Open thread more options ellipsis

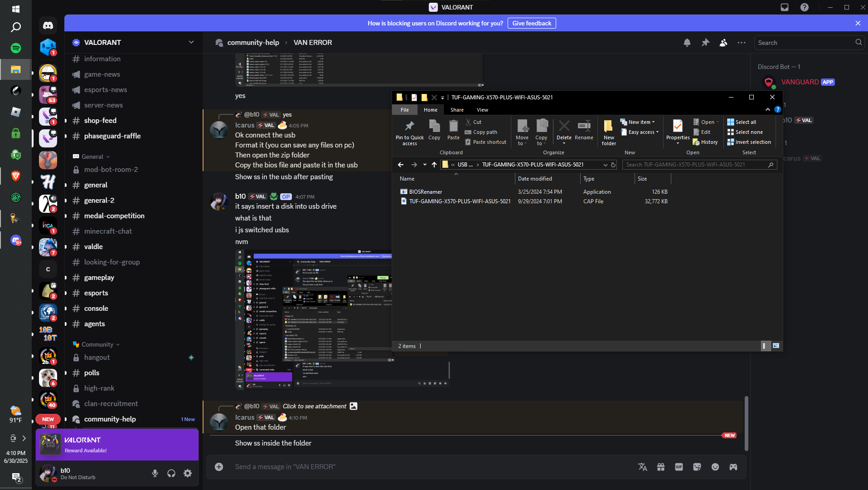(x=742, y=43)
